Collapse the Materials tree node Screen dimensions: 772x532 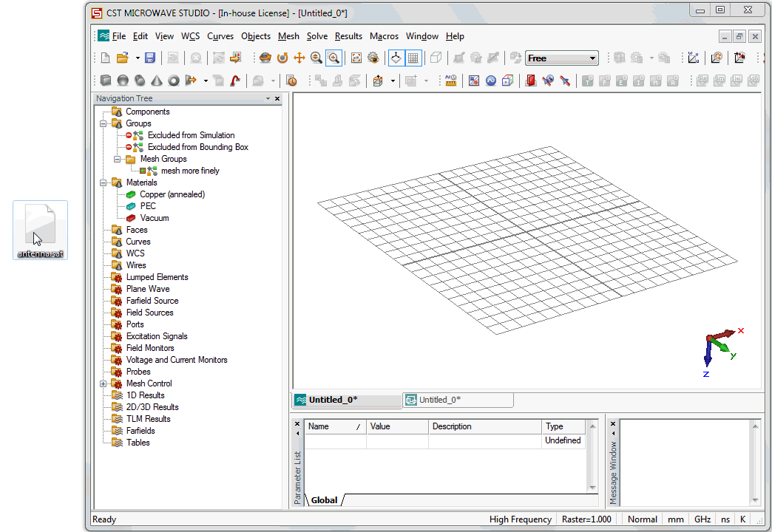tap(104, 183)
